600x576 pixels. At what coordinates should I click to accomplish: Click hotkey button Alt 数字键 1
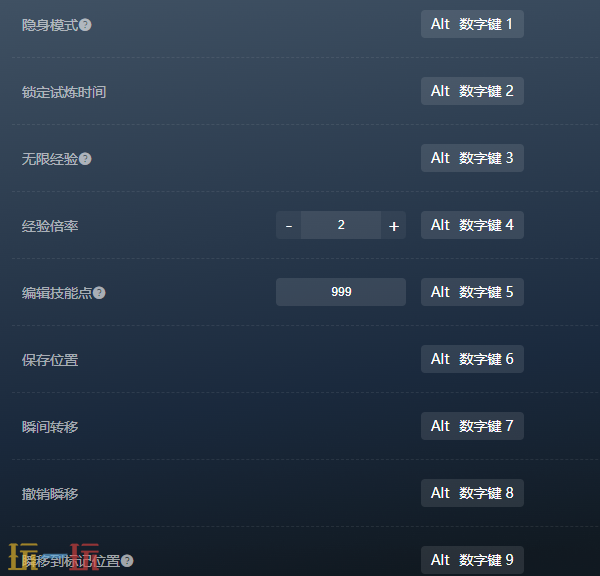(x=472, y=24)
